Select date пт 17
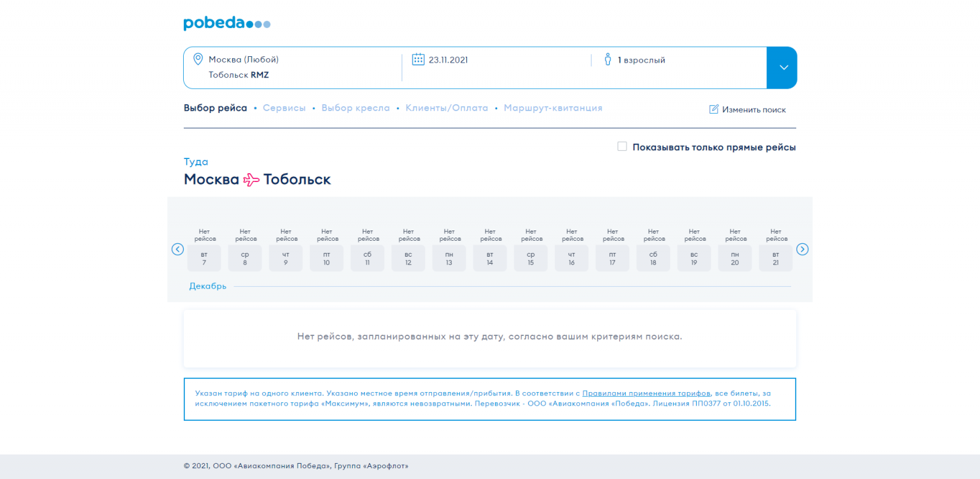 [612, 258]
